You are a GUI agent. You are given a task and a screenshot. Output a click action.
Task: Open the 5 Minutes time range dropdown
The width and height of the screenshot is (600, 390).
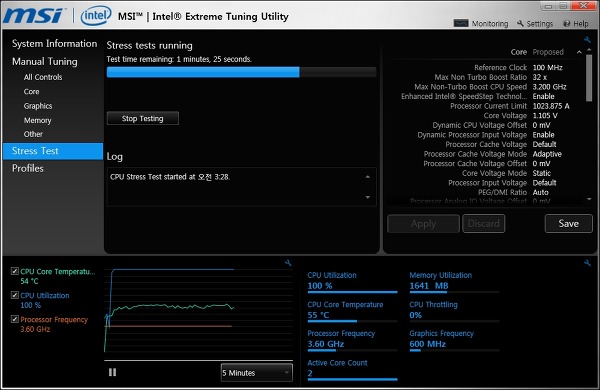(257, 373)
